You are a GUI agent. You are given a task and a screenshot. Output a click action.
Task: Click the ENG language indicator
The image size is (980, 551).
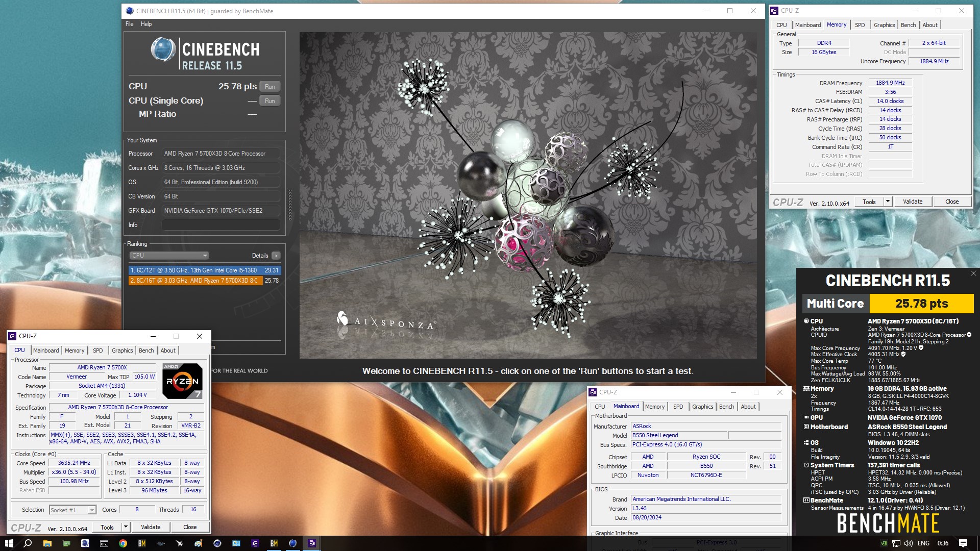[923, 543]
